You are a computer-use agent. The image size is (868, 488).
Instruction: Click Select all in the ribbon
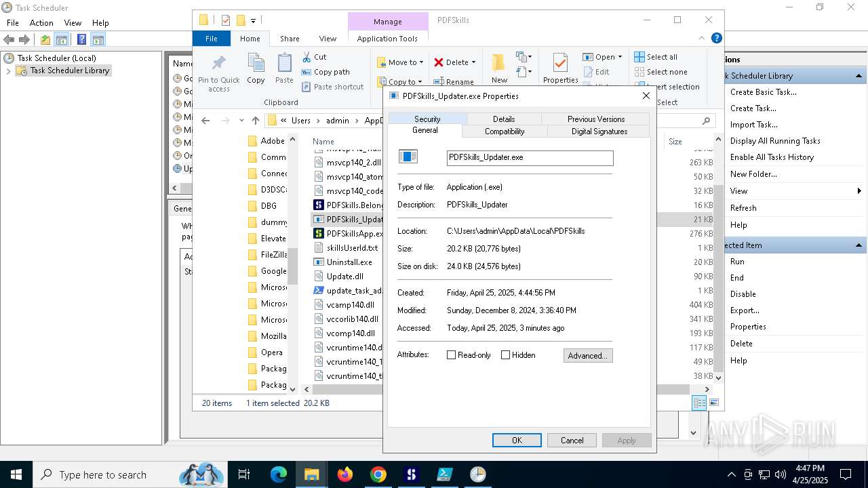pos(656,57)
